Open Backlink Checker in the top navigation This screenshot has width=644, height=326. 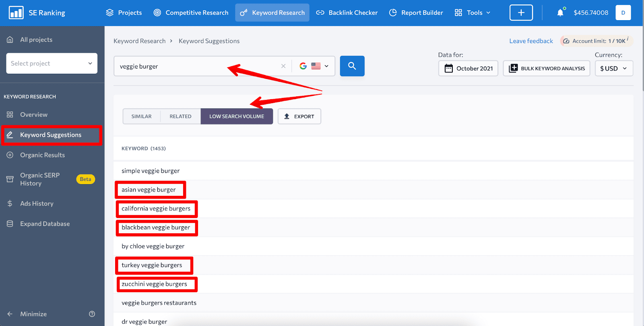pyautogui.click(x=347, y=13)
